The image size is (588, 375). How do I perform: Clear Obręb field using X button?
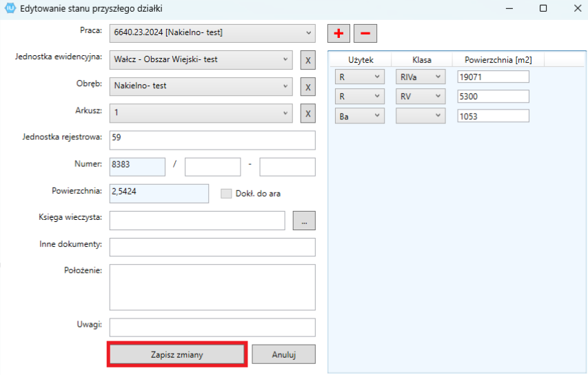tap(307, 87)
